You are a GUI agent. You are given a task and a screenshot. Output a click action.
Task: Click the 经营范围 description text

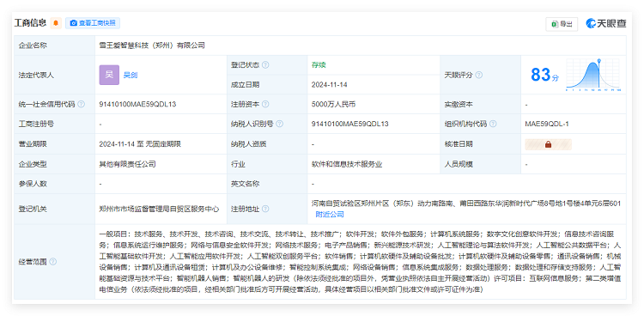tap(360, 262)
